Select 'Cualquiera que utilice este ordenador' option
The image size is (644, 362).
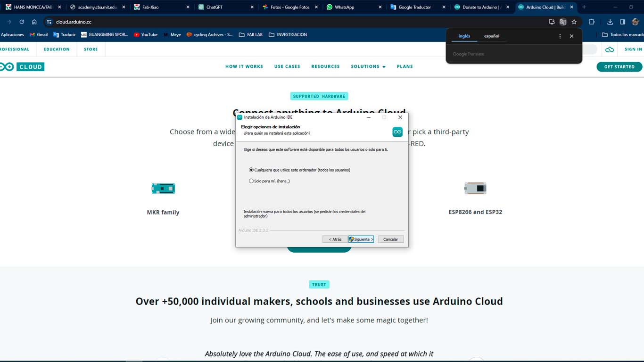(299, 170)
